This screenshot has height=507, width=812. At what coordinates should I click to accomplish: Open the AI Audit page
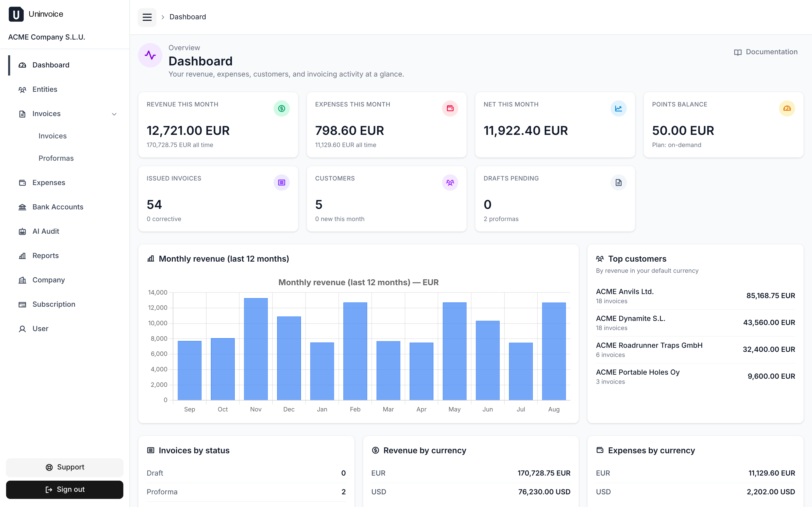46,231
